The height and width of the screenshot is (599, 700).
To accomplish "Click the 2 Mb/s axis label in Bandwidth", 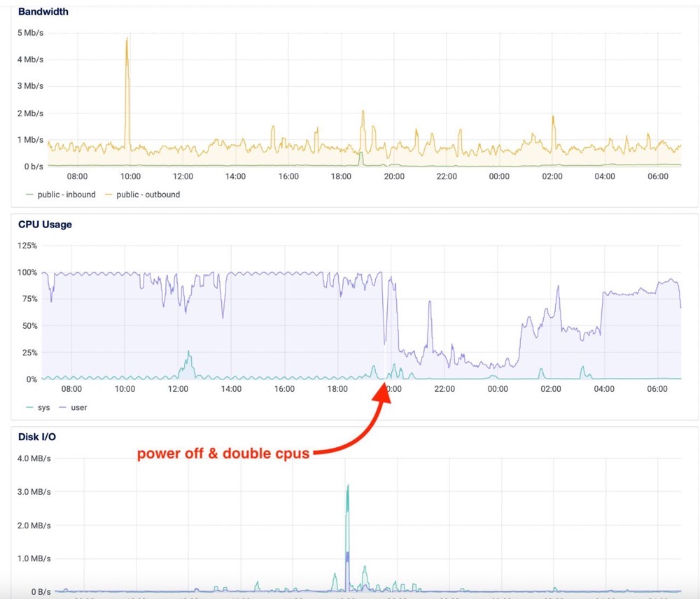I will click(x=30, y=113).
